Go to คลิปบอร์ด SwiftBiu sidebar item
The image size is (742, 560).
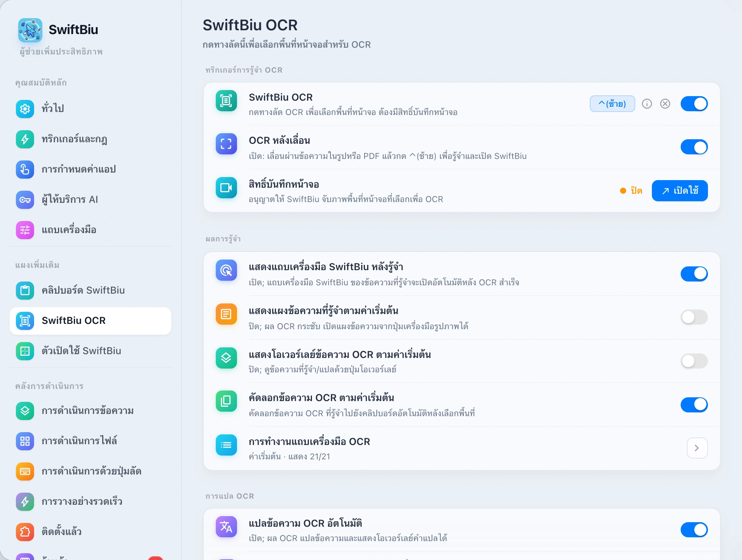click(x=90, y=291)
